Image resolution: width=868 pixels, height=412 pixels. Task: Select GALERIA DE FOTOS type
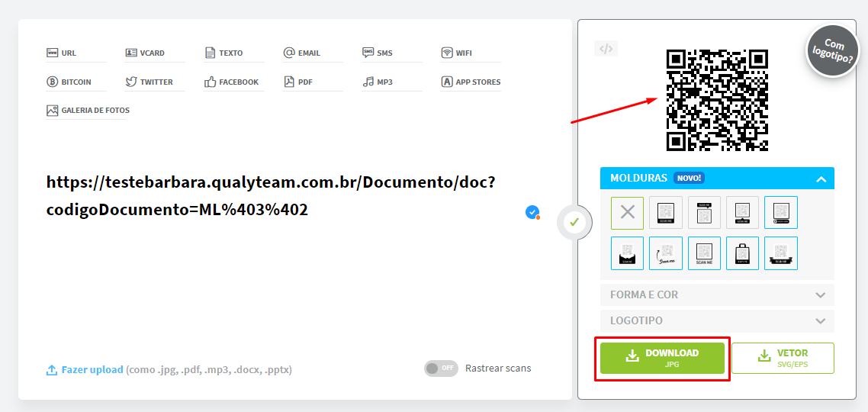(88, 110)
